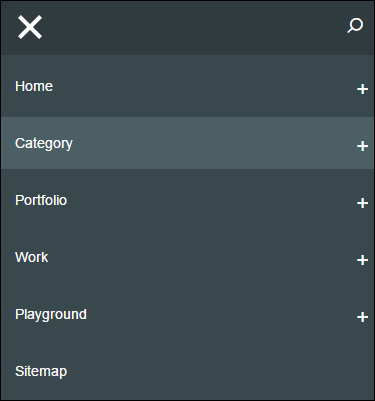This screenshot has height=401, width=375.
Task: Close the navigation menu with the X icon
Action: click(x=30, y=27)
